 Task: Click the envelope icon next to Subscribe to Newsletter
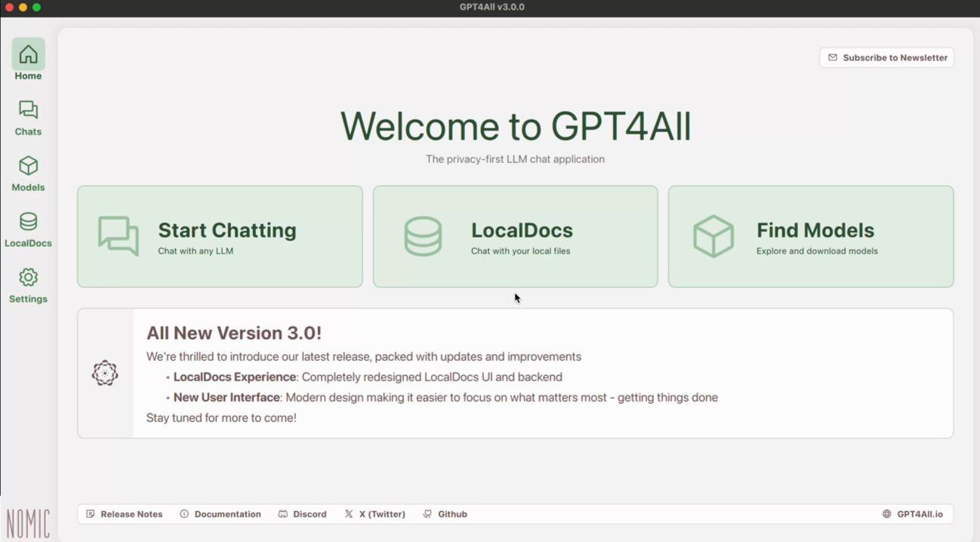[833, 57]
